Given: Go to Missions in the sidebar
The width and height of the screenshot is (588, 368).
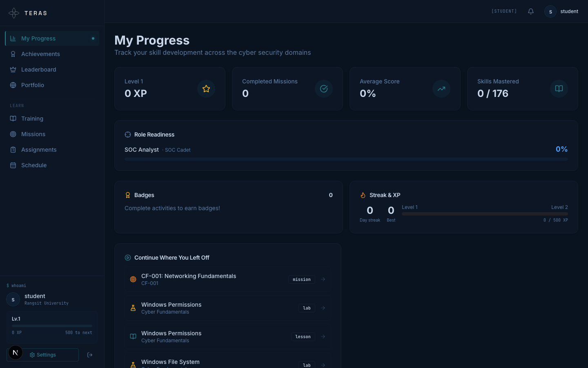Looking at the screenshot, I should (52, 134).
